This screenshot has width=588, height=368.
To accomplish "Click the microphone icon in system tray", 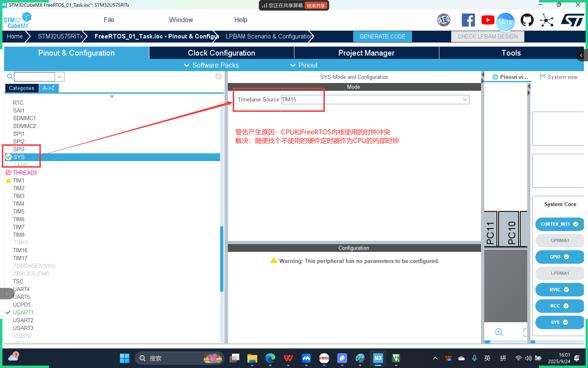I will coord(474,358).
